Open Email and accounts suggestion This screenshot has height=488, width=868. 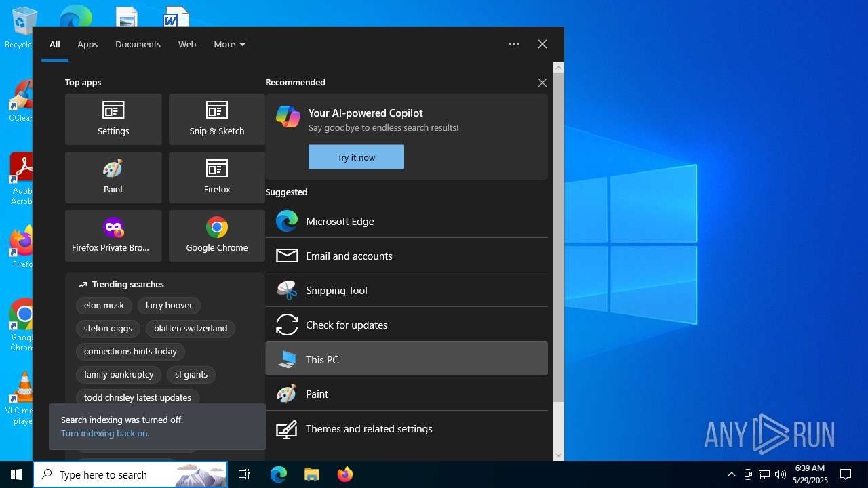click(x=406, y=256)
